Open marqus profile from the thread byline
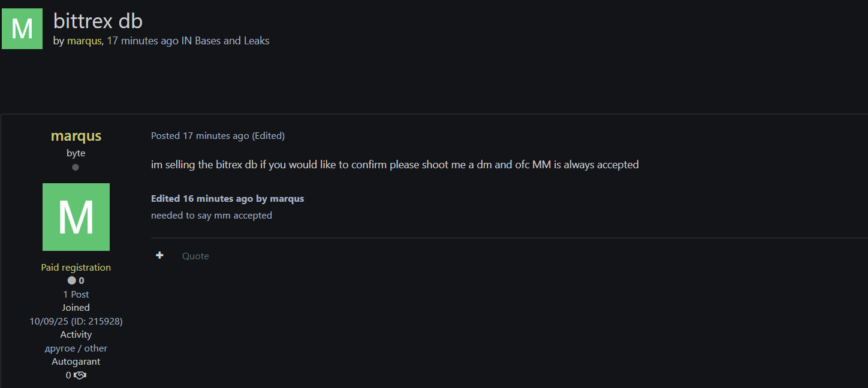The height and width of the screenshot is (388, 868). 84,41
